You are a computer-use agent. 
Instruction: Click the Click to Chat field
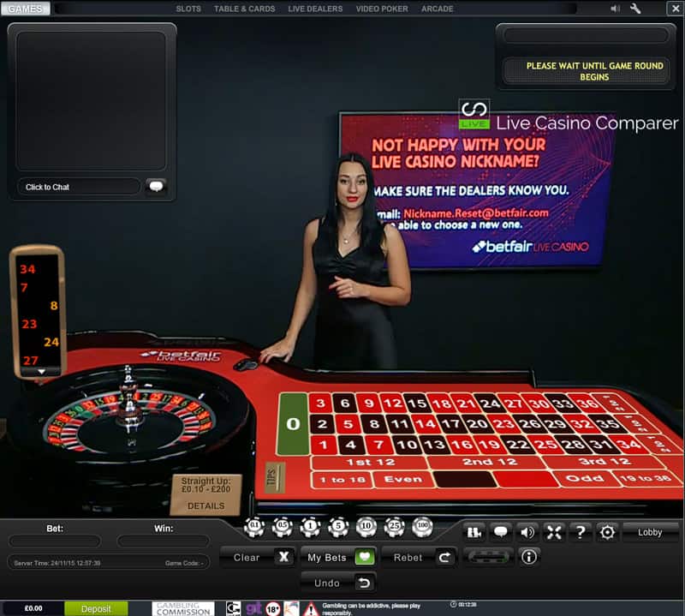(x=79, y=187)
